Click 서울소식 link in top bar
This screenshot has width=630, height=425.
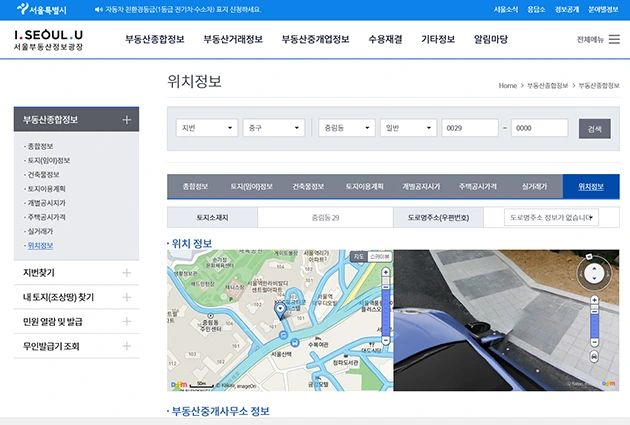point(506,9)
